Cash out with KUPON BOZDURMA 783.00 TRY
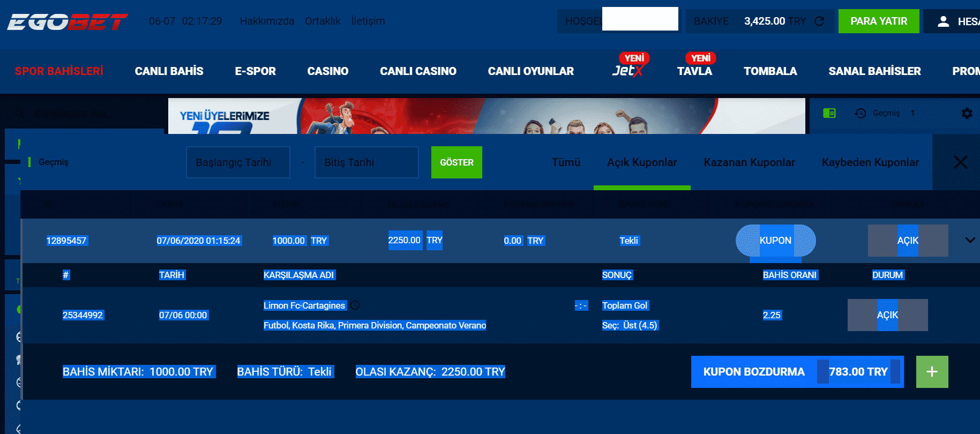This screenshot has height=434, width=980. coord(797,372)
